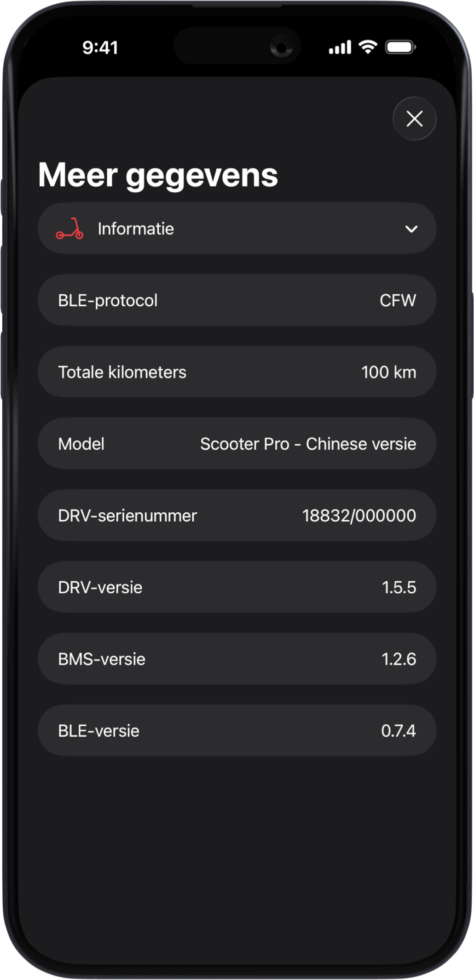This screenshot has height=980, width=474.
Task: Select the DRV-versie row
Action: [x=237, y=588]
